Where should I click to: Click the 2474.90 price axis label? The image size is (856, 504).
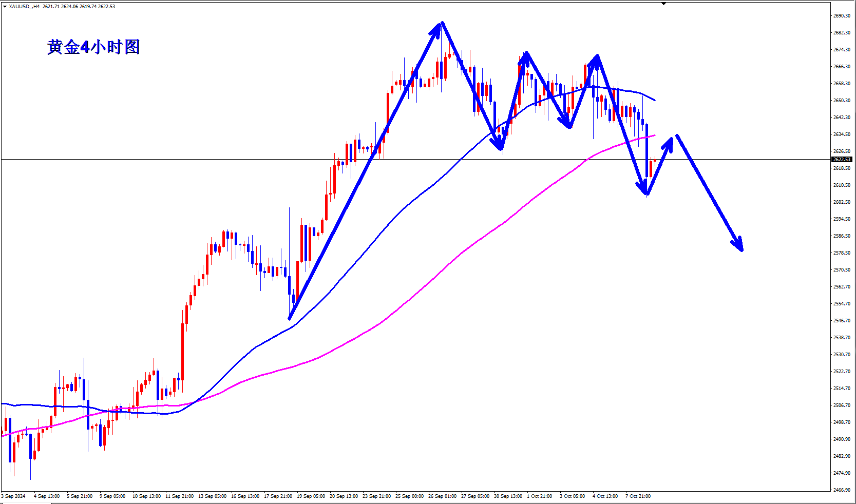tap(842, 473)
